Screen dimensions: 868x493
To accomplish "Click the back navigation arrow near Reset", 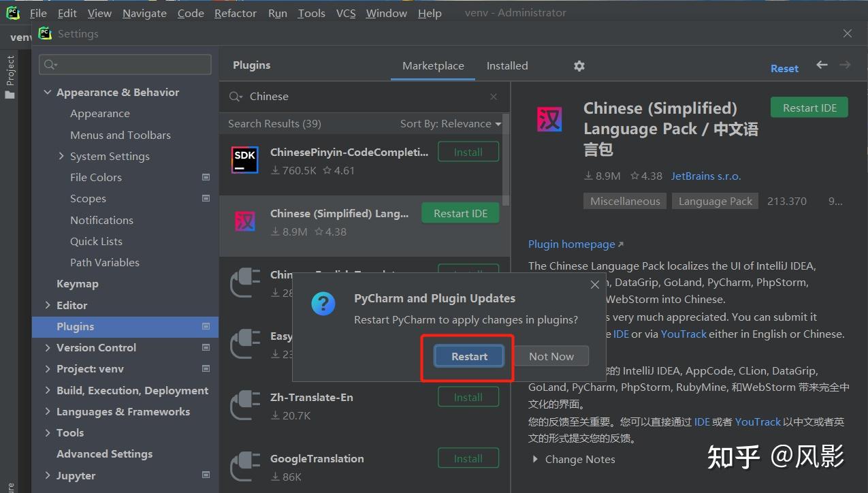I will (822, 65).
